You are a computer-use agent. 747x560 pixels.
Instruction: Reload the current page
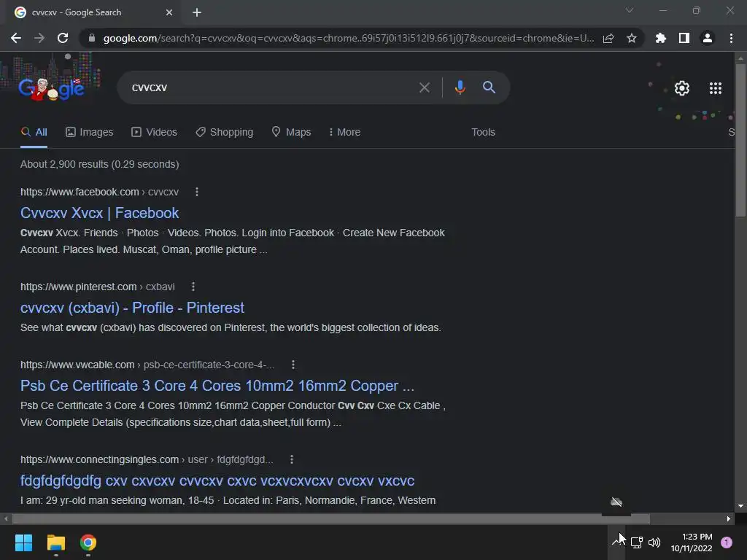click(63, 38)
